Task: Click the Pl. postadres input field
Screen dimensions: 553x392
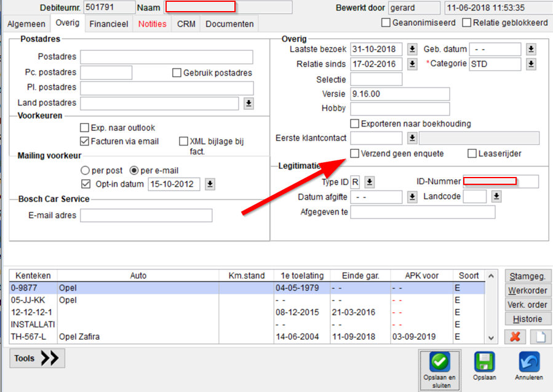Action: 167,88
